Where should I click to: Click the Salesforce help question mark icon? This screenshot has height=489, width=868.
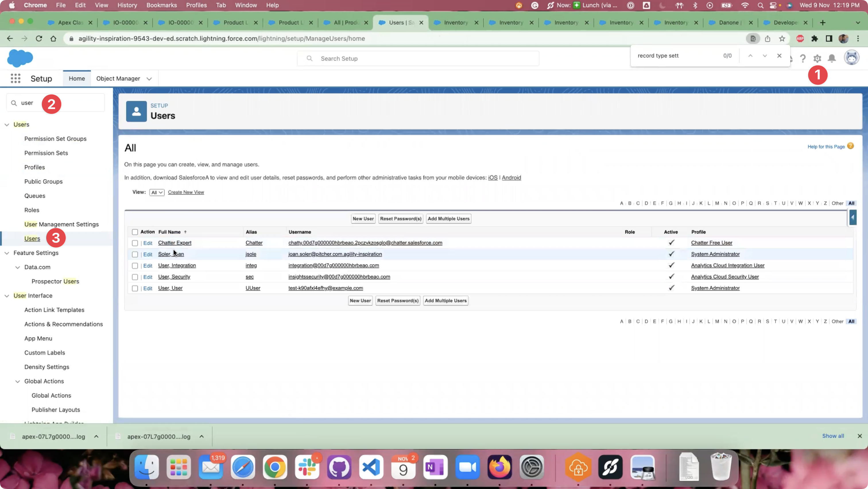tap(803, 59)
